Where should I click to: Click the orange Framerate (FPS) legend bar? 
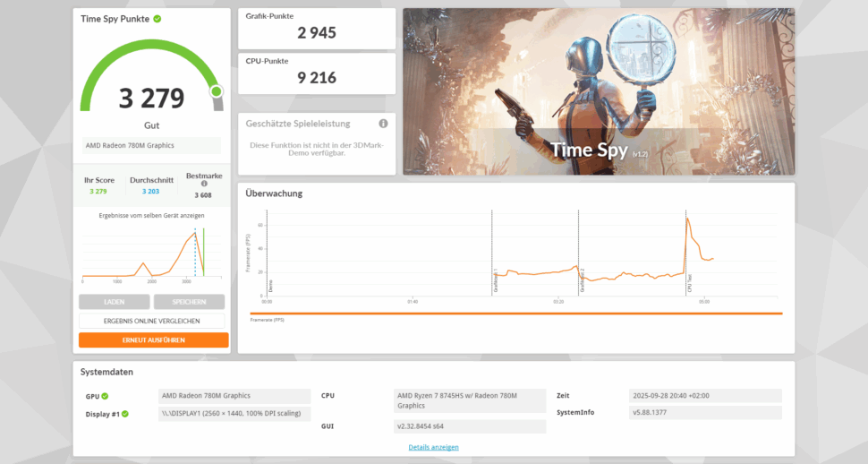tap(516, 314)
